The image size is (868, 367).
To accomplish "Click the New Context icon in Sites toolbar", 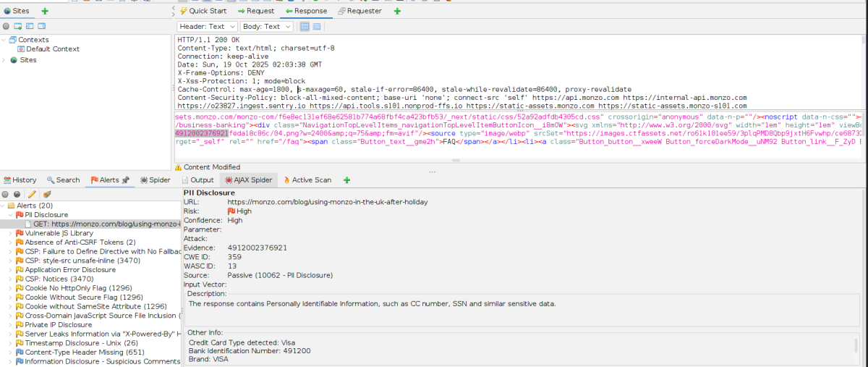I will tap(17, 26).
